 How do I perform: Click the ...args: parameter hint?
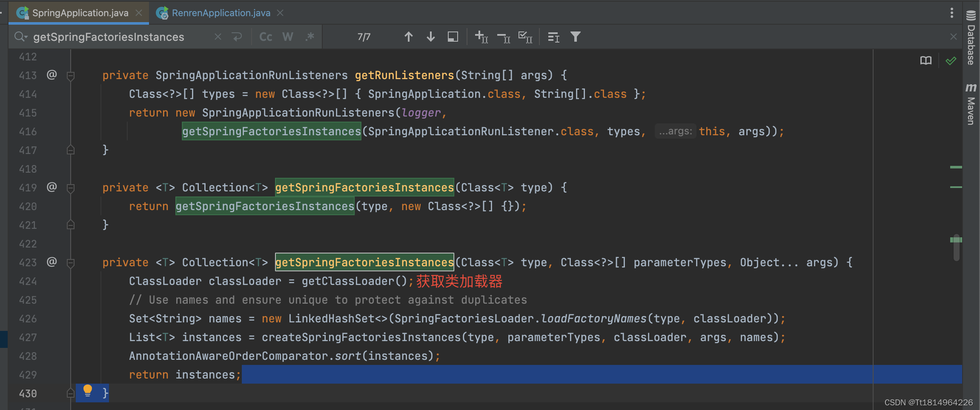(675, 131)
